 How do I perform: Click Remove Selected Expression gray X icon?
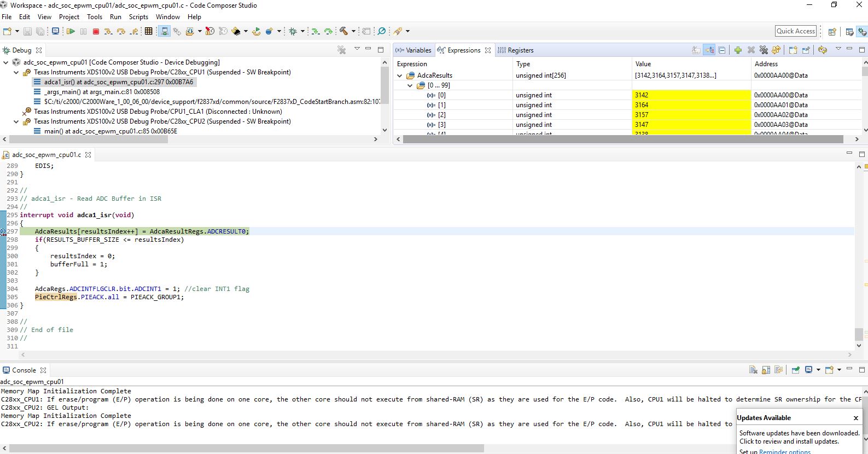coord(751,50)
